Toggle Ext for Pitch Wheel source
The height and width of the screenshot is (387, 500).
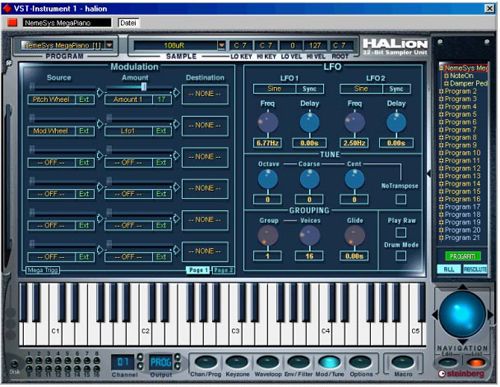point(84,99)
